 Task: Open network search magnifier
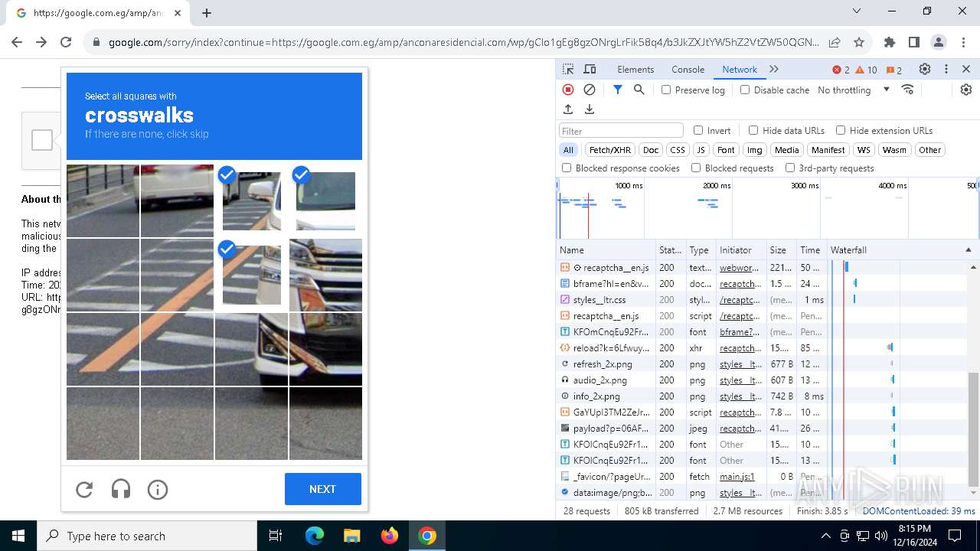639,90
